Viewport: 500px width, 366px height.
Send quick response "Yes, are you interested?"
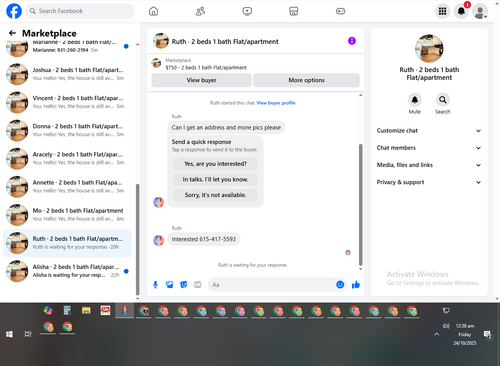215,164
